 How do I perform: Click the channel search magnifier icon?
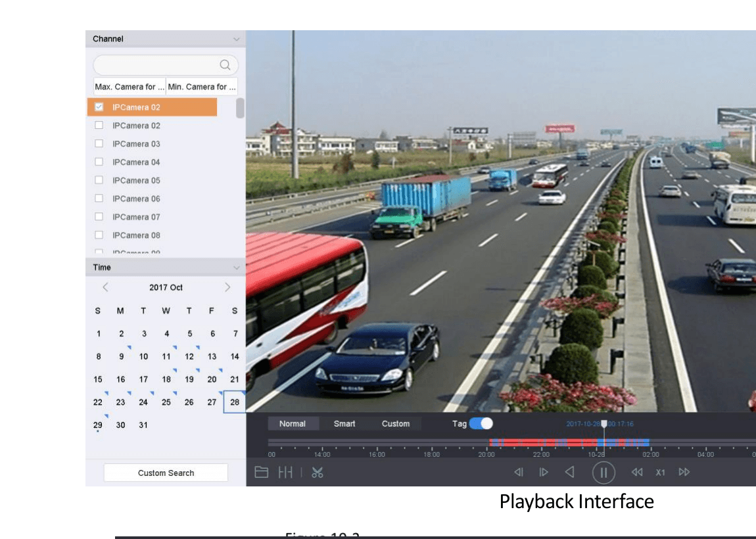225,64
